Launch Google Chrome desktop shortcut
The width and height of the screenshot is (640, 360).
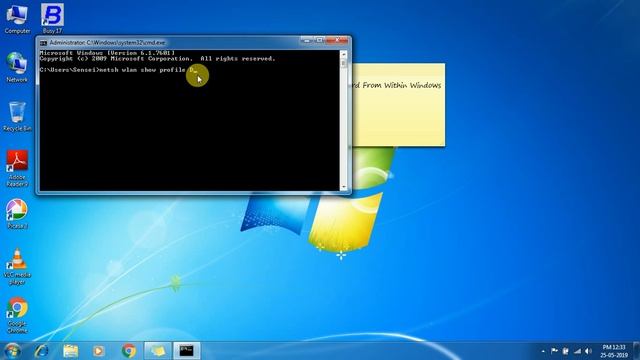pos(17,315)
